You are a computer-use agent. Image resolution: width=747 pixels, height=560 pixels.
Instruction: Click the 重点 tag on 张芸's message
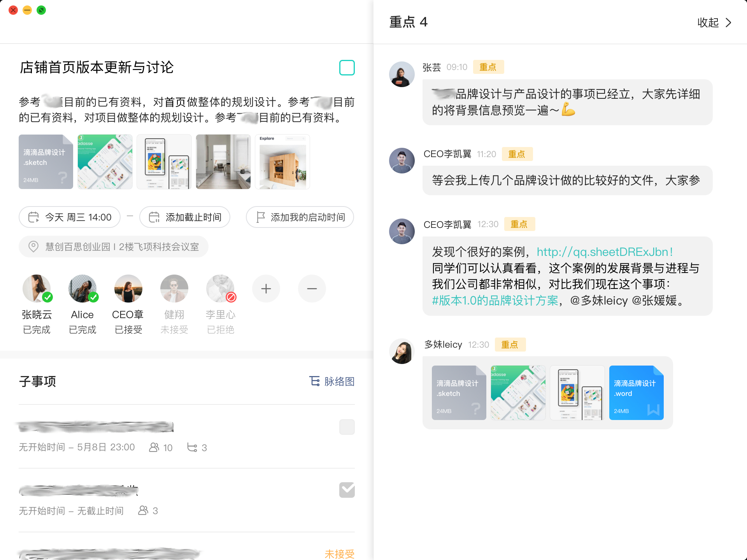pyautogui.click(x=488, y=67)
